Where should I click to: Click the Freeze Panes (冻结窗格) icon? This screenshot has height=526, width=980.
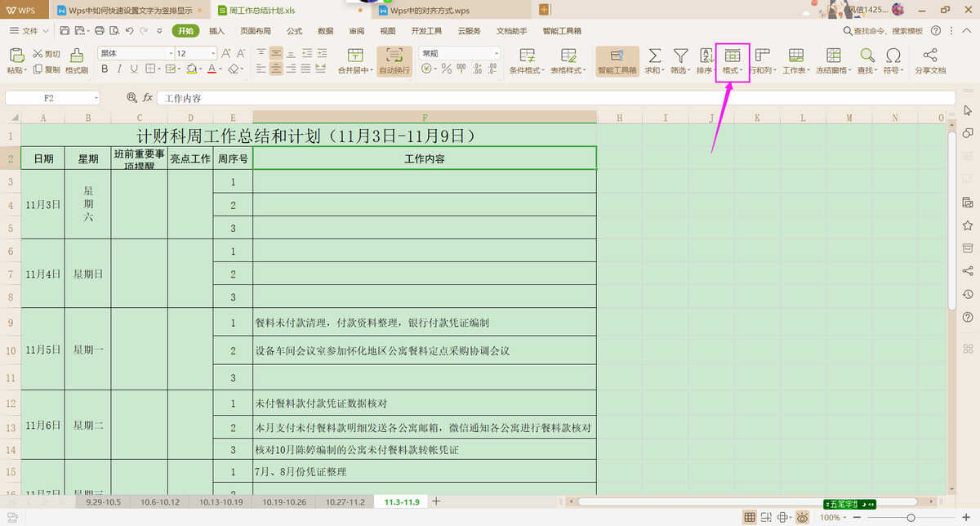[x=833, y=55]
